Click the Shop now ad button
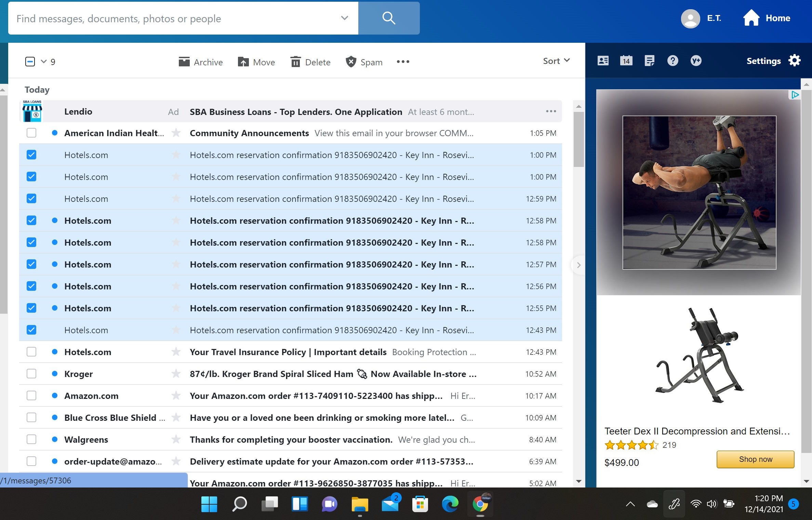The height and width of the screenshot is (520, 812). [755, 459]
